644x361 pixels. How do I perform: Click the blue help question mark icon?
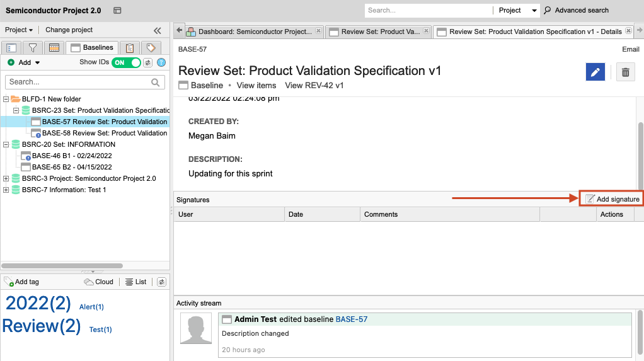click(161, 62)
